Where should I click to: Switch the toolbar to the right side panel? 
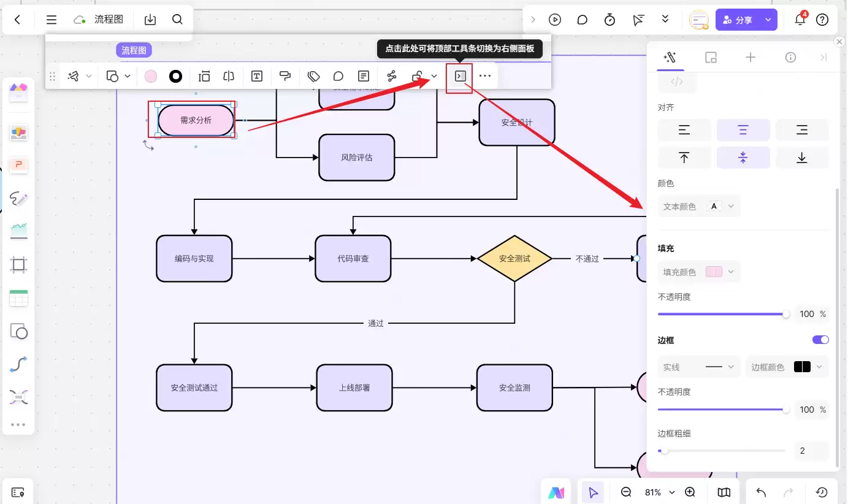click(x=460, y=76)
